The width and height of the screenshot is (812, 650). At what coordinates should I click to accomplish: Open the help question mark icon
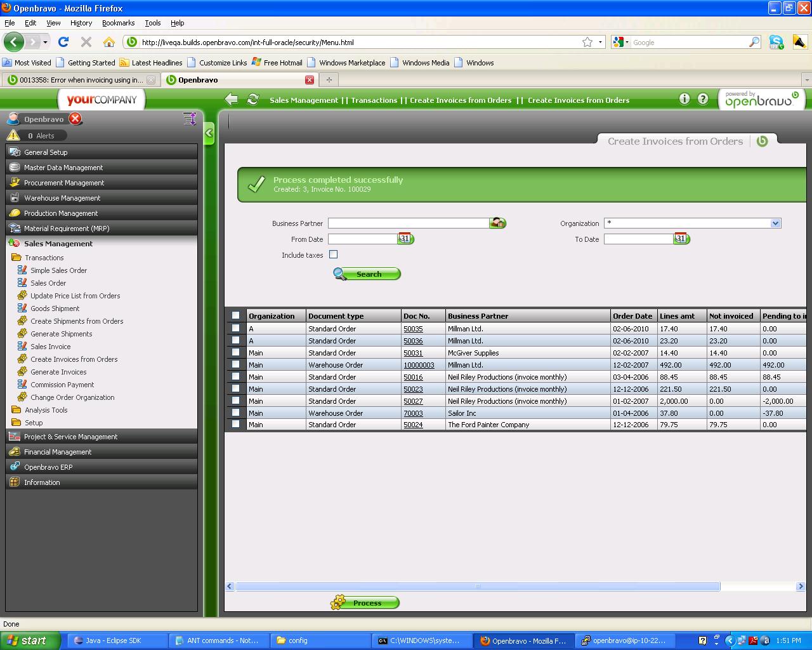[x=703, y=99]
